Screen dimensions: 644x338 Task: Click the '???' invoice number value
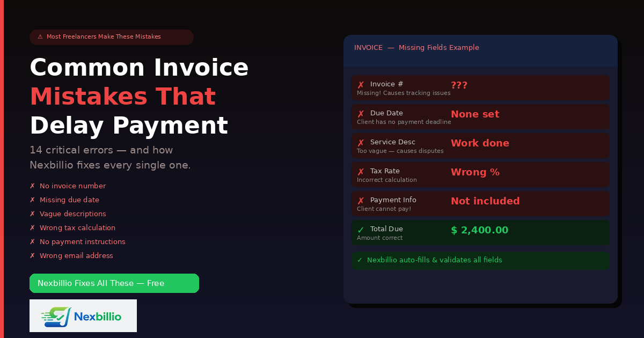click(x=459, y=85)
